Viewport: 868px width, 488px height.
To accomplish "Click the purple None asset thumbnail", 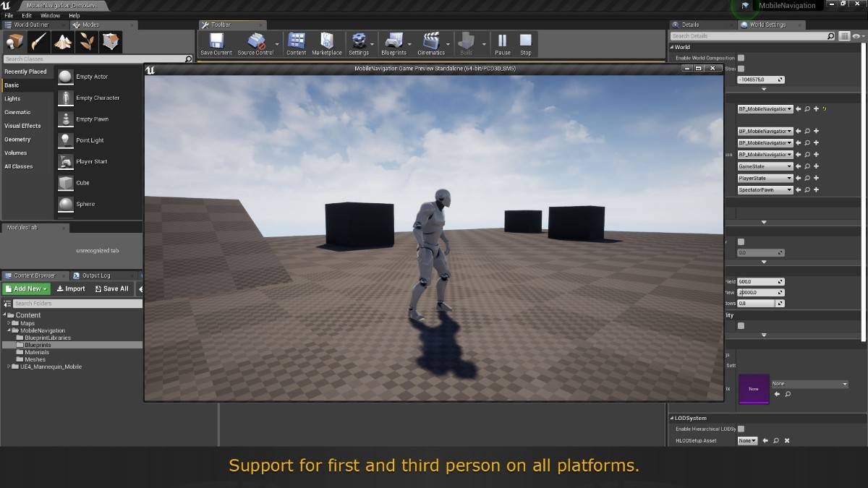I will pyautogui.click(x=754, y=389).
